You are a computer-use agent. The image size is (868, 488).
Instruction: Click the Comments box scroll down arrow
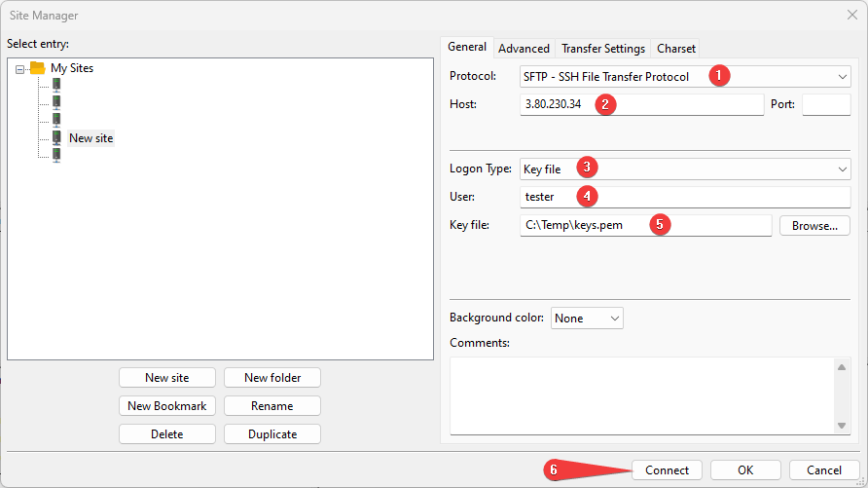point(842,426)
